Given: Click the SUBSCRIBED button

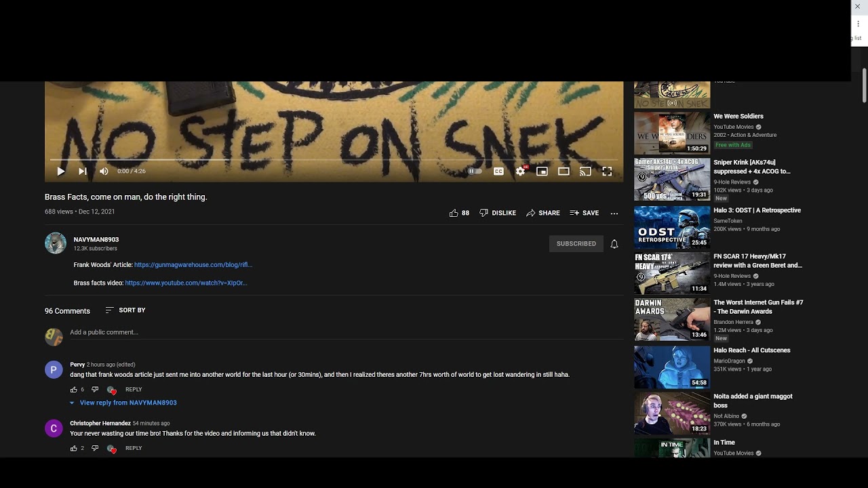Looking at the screenshot, I should (x=576, y=244).
